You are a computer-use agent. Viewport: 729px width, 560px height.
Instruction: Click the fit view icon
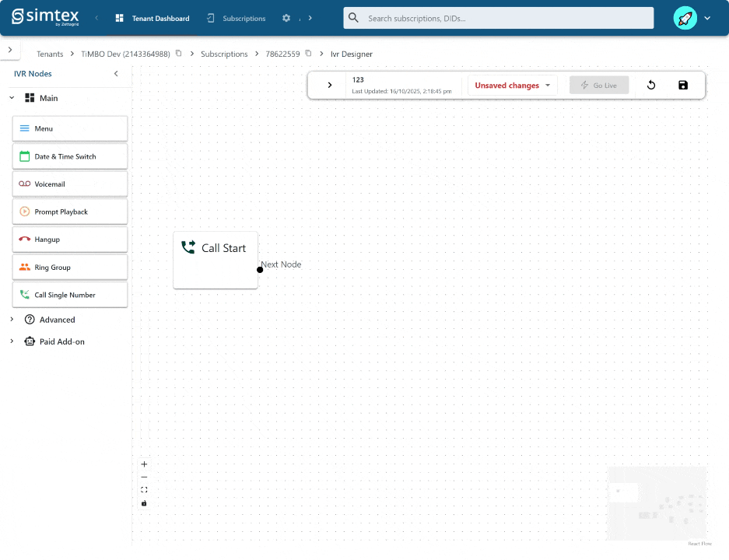pyautogui.click(x=144, y=490)
